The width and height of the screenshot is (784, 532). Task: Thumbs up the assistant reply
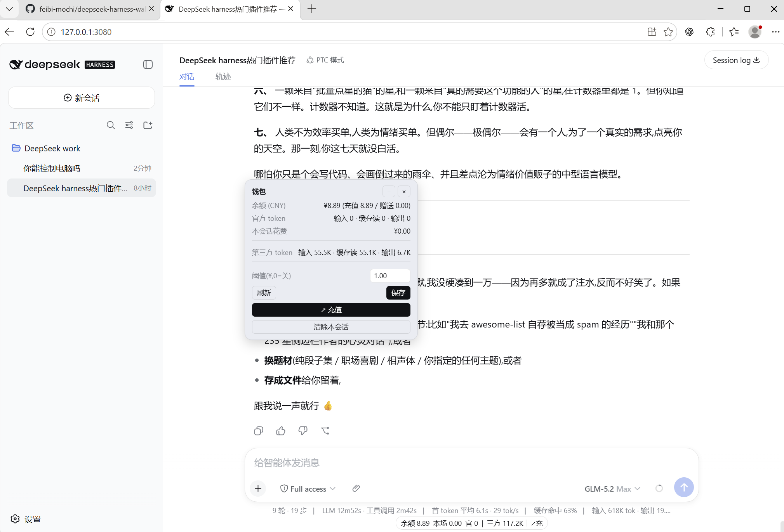(x=281, y=431)
